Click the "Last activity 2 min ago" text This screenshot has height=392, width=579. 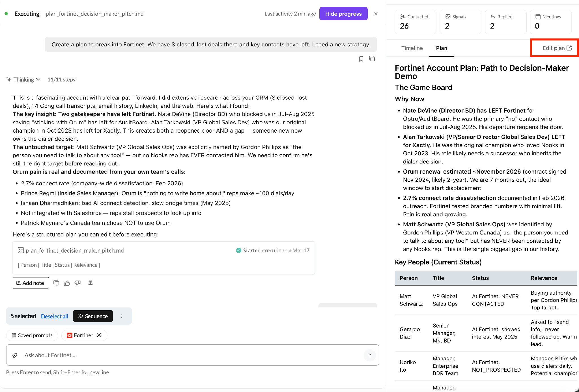pos(290,14)
